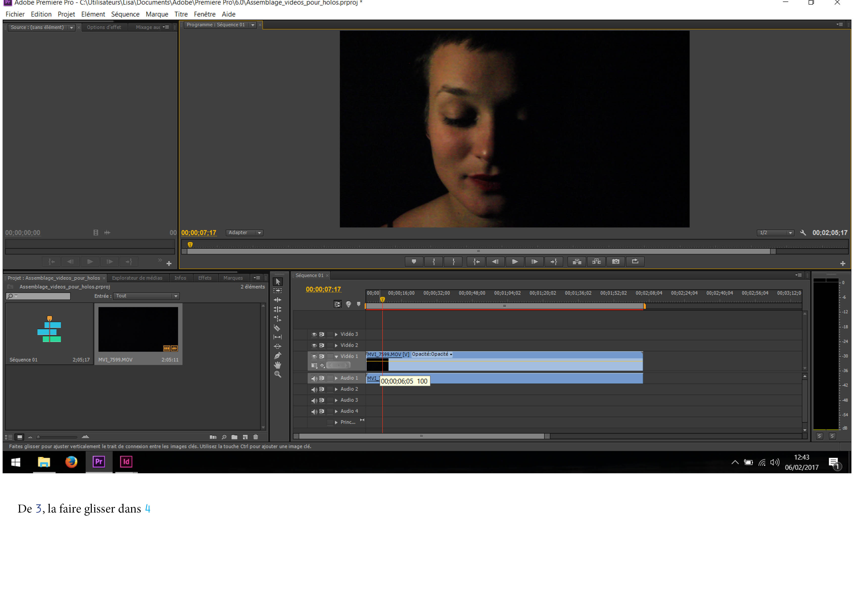Collapse the Vidéo 1 track triangle
The height and width of the screenshot is (614, 868).
pos(336,357)
